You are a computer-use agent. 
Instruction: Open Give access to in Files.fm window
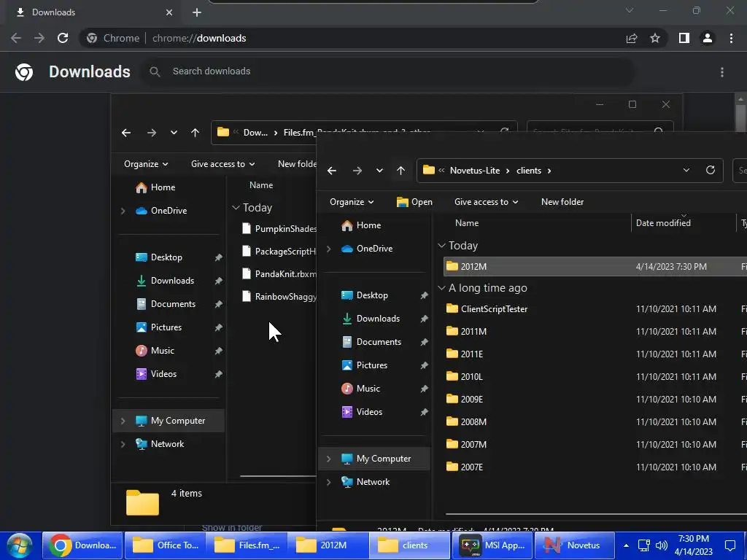point(222,164)
